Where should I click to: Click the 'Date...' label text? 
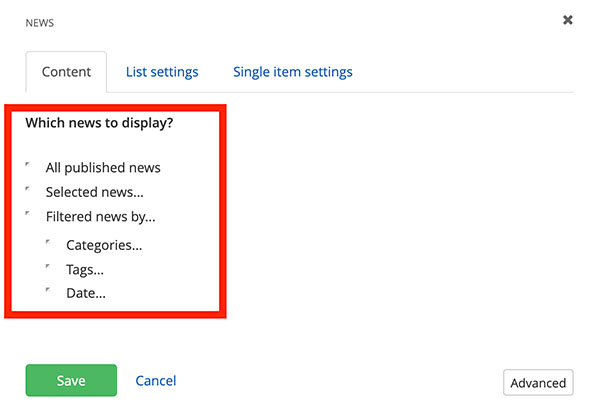pyautogui.click(x=86, y=294)
